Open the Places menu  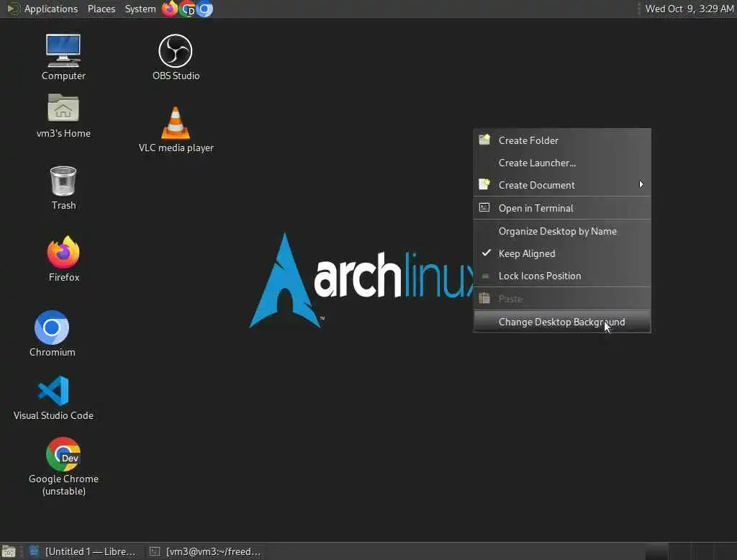tap(101, 9)
